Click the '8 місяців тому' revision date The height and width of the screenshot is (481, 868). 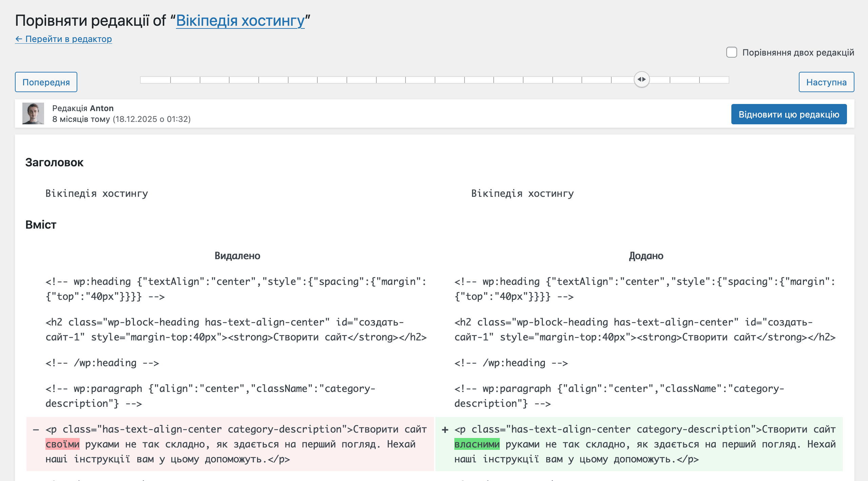[81, 119]
